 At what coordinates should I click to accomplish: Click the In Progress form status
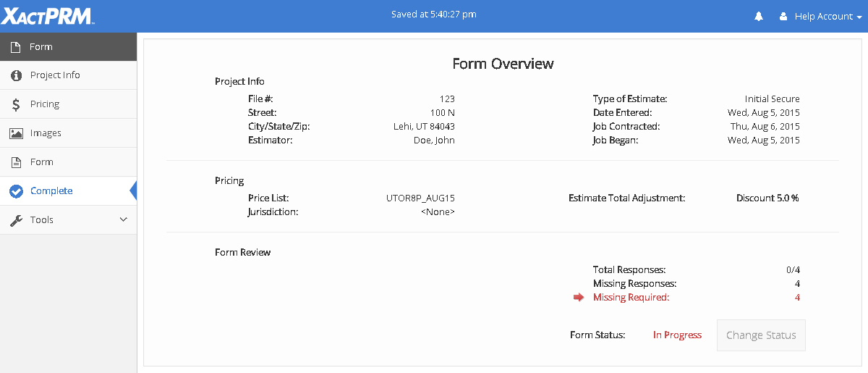click(x=677, y=335)
